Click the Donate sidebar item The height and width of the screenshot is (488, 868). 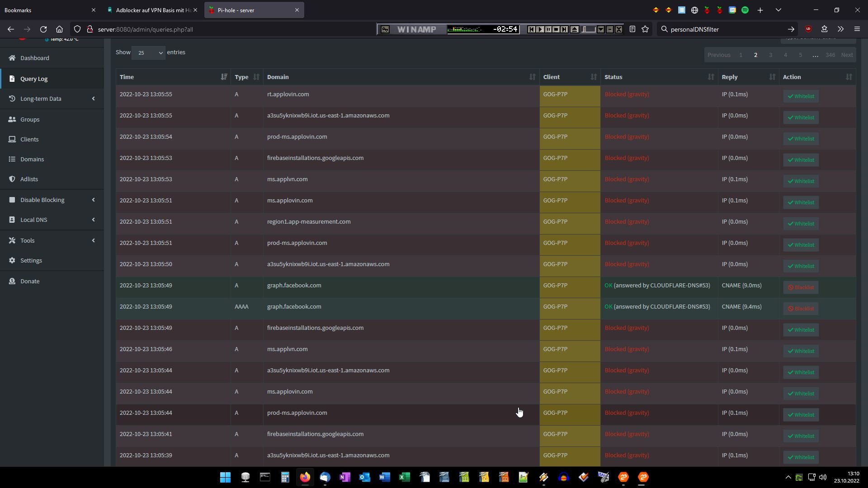tap(29, 281)
